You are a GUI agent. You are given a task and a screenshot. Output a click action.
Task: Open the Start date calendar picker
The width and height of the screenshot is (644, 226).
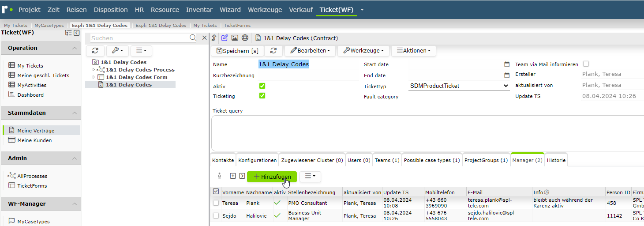coord(507,64)
